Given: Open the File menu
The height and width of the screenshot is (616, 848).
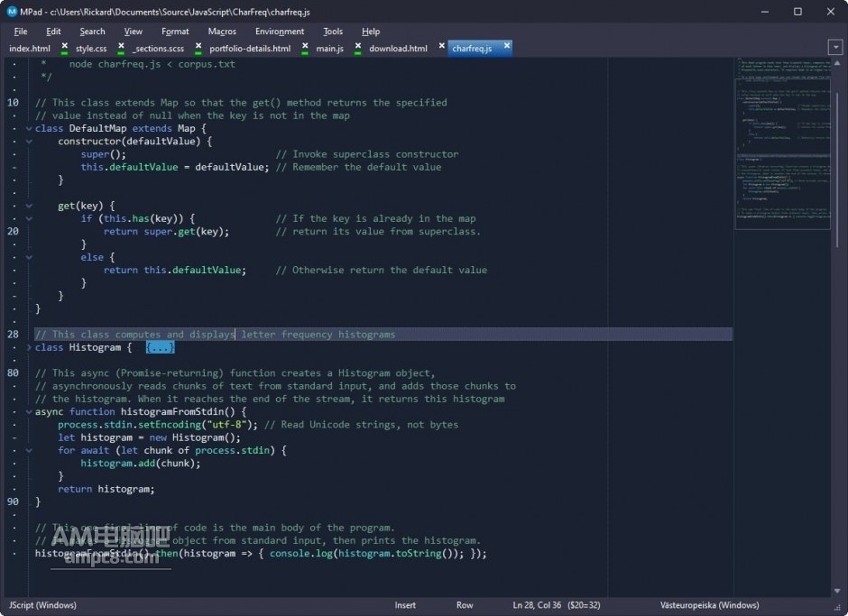Looking at the screenshot, I should (x=21, y=32).
